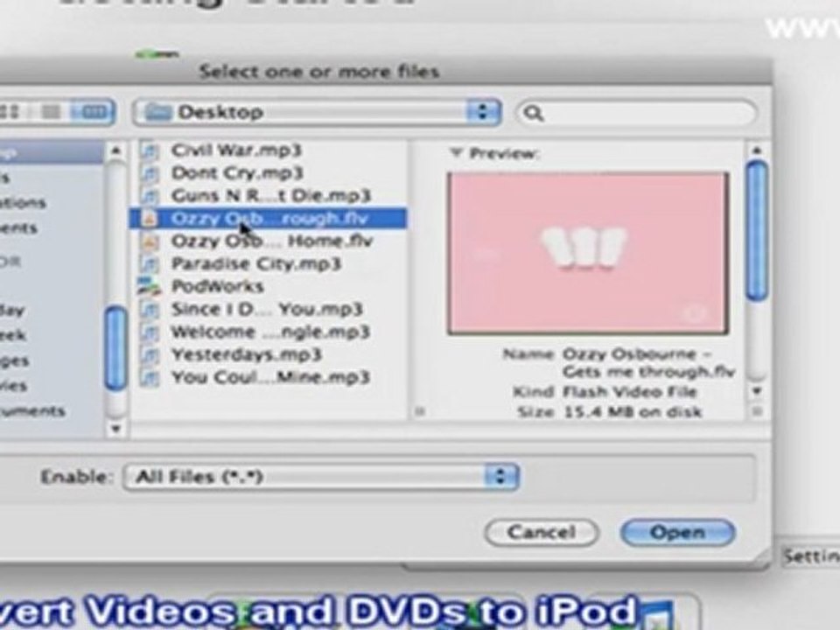Screen dimensions: 840x630
Task: Collapse the Preview disclosure triangle
Action: [x=455, y=153]
